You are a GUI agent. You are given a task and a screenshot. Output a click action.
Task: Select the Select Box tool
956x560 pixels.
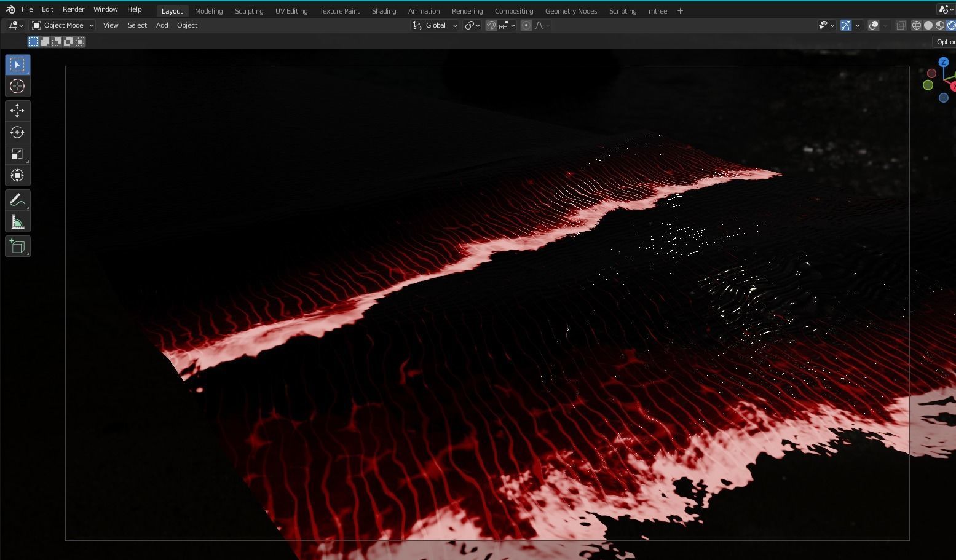pos(17,65)
